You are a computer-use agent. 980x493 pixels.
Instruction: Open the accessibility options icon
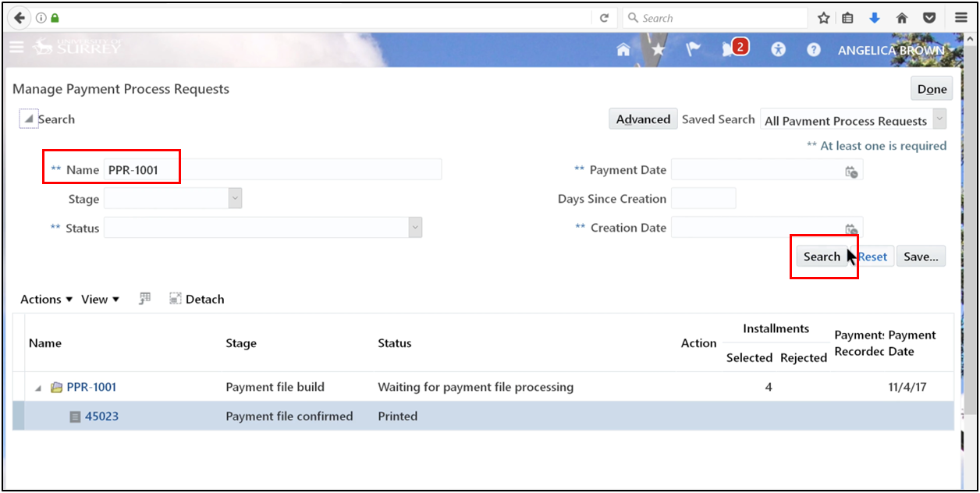click(x=778, y=49)
